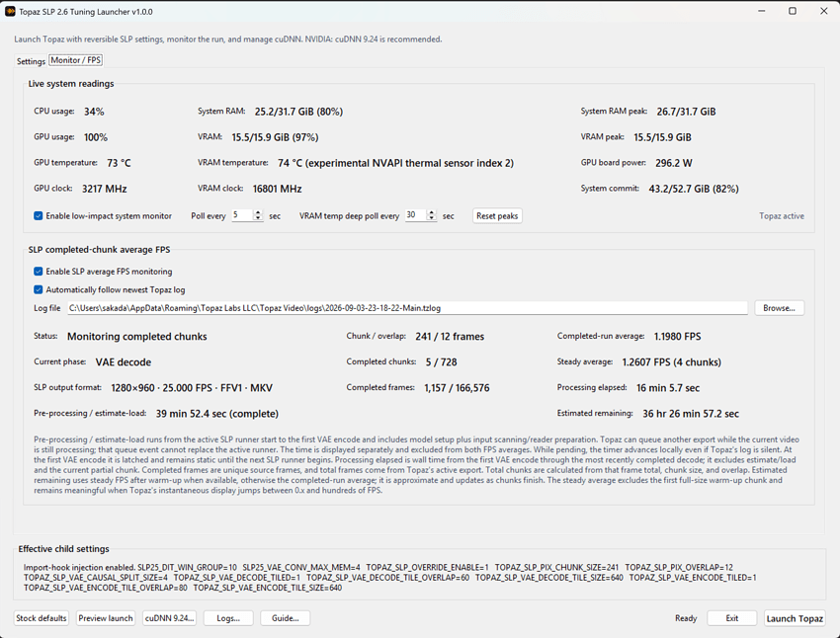Minimize the Tuning Launcher window
Viewport: 840px width, 638px height.
(x=761, y=11)
